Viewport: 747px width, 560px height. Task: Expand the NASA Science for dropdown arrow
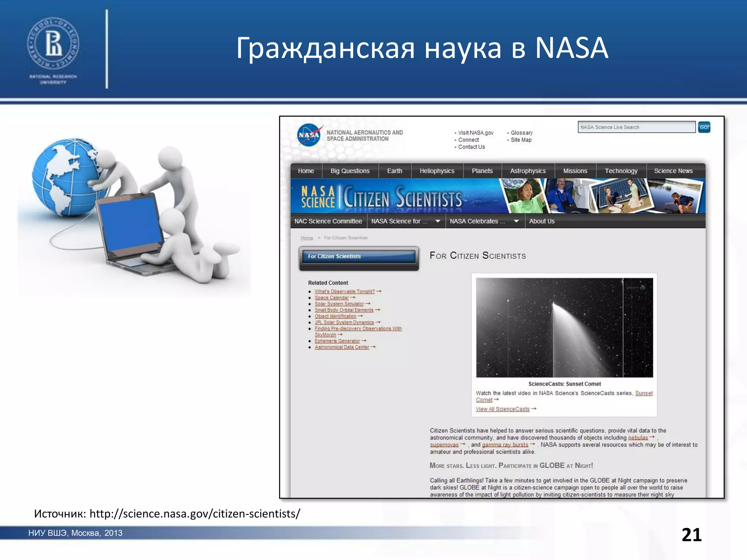click(438, 221)
